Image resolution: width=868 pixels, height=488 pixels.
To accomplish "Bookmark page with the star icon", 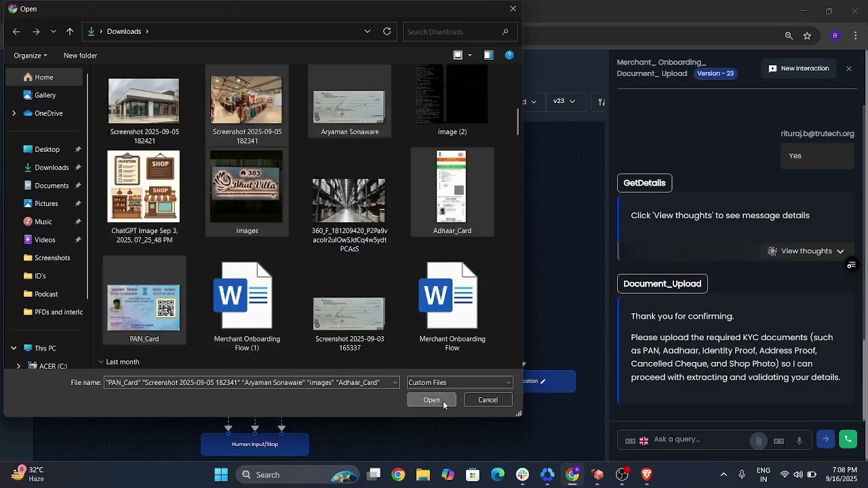I will point(807,36).
